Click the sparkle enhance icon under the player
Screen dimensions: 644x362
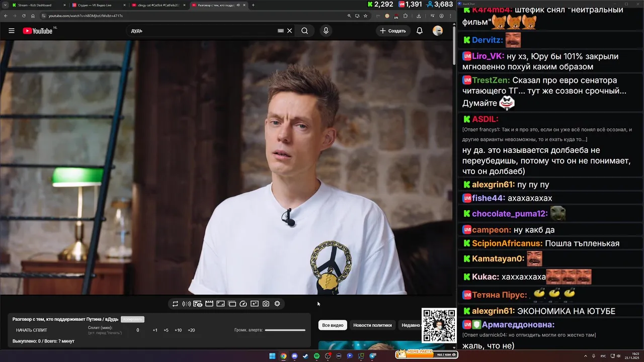(255, 304)
